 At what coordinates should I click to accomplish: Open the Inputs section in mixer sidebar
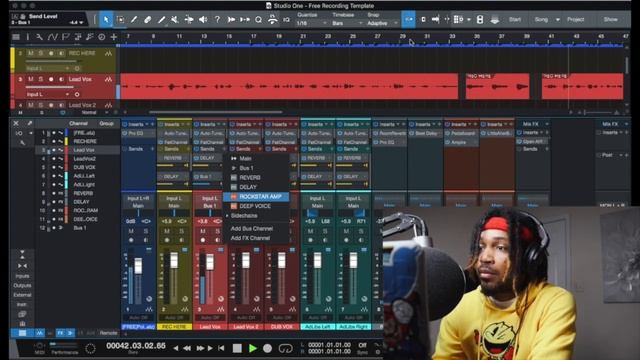(x=22, y=276)
